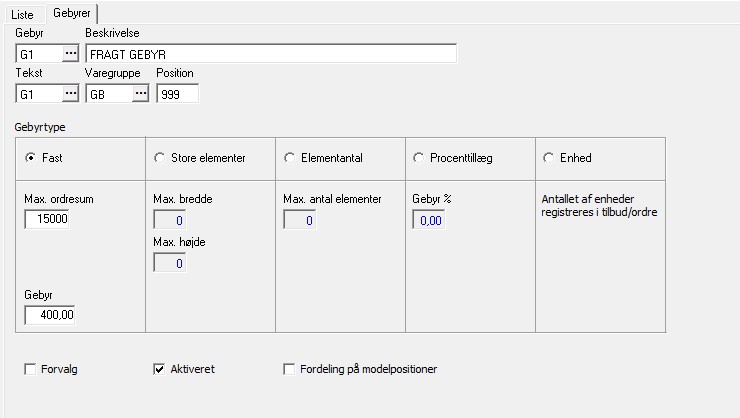Screen dimensions: 740x418
Task: Open lookup next to Tekst field
Action: point(70,94)
